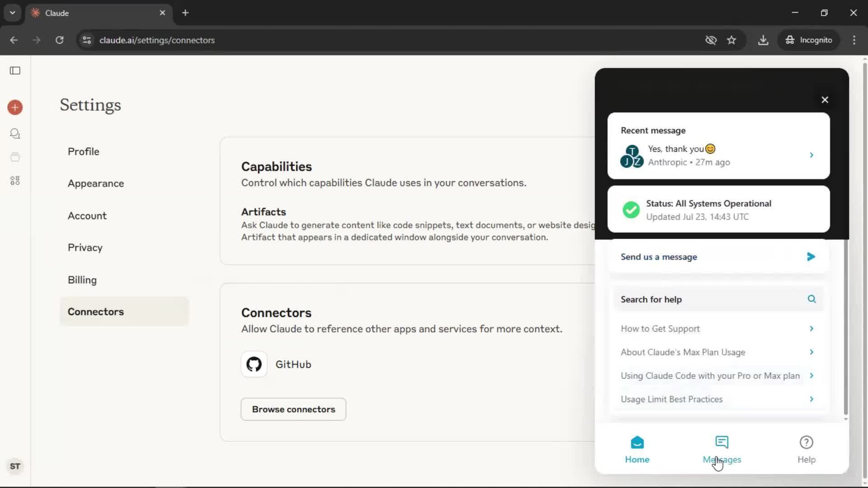
Task: Open the chats icon in sidebar
Action: point(15,134)
